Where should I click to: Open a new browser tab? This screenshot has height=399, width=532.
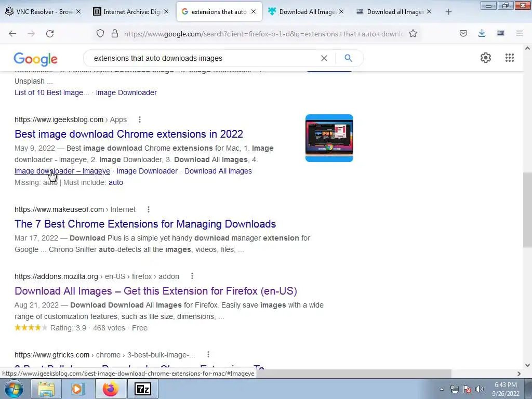click(x=448, y=12)
